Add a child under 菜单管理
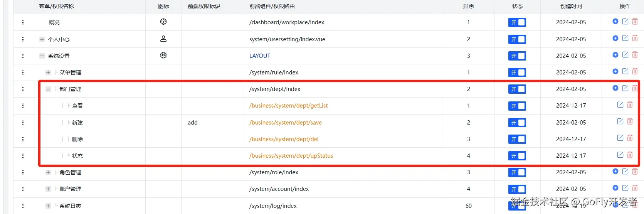 click(x=615, y=71)
